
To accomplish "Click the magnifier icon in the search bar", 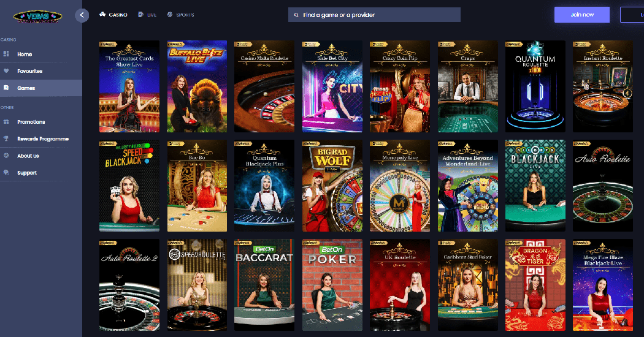I will (297, 15).
